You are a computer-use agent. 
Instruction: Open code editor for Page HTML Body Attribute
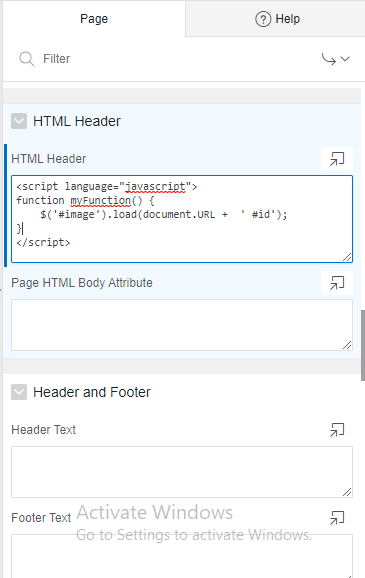click(x=337, y=283)
